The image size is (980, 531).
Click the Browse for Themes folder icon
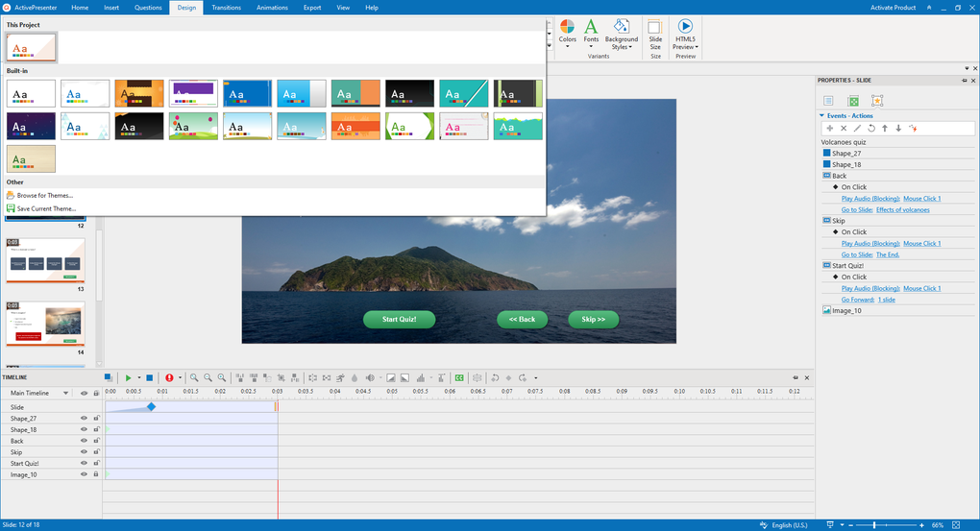11,196
